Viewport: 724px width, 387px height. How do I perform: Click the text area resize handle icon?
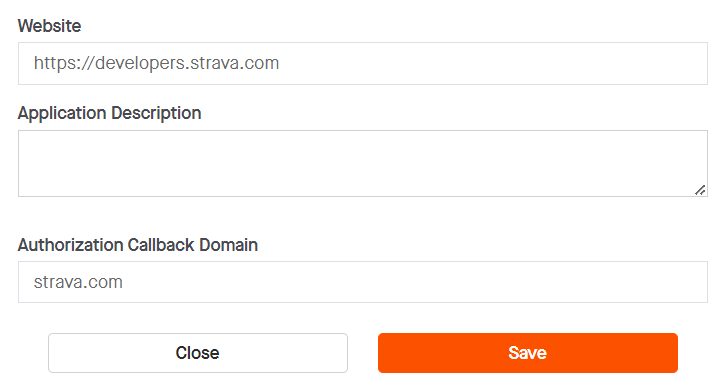pyautogui.click(x=700, y=190)
